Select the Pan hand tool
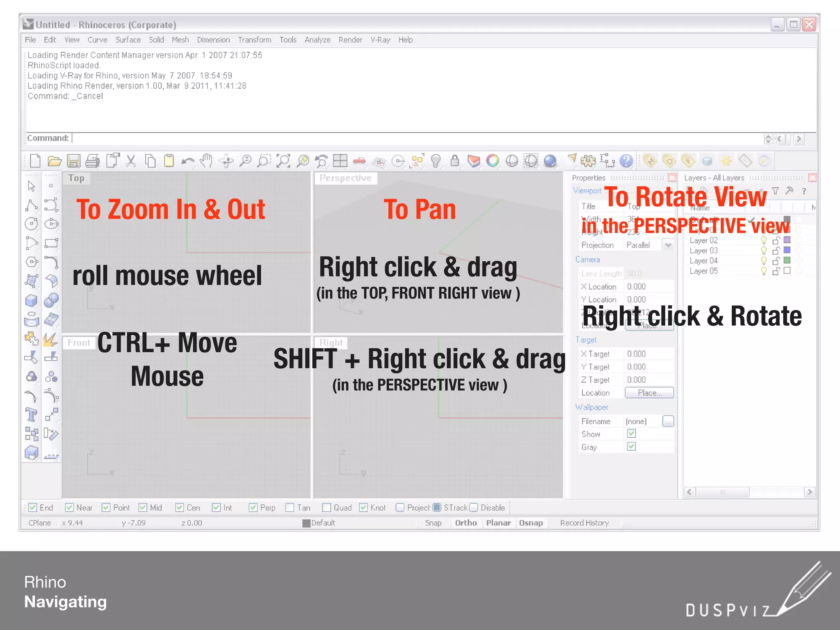 (206, 161)
